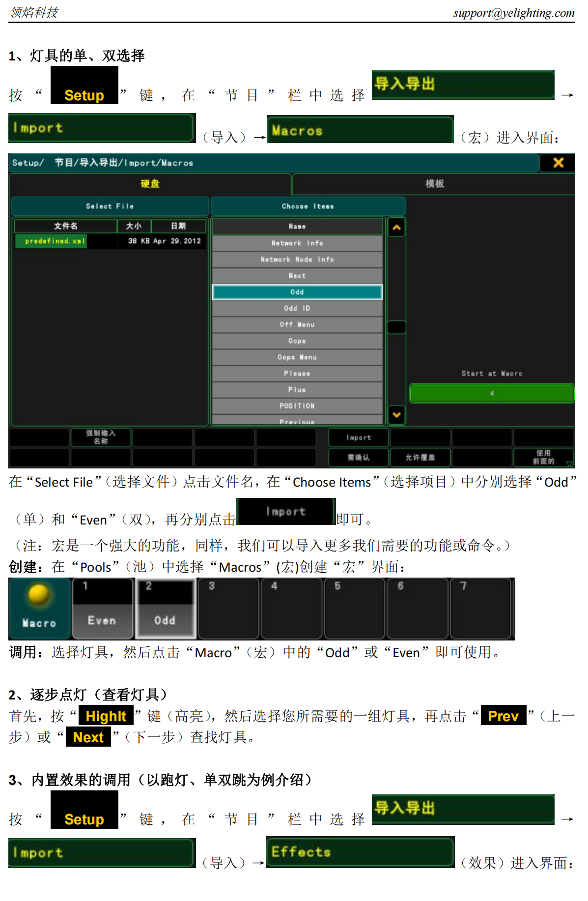This screenshot has height=901, width=588.
Task: Click empty macro pool slot 5
Action: click(x=355, y=609)
